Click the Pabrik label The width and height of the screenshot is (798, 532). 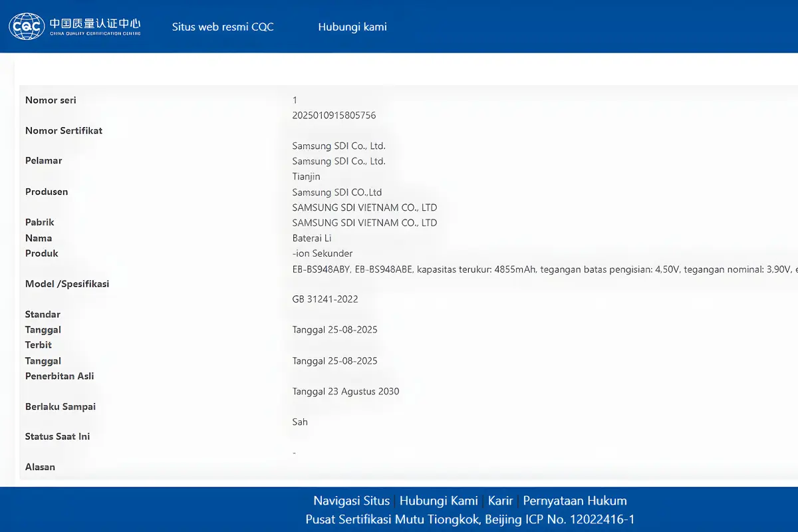click(40, 222)
